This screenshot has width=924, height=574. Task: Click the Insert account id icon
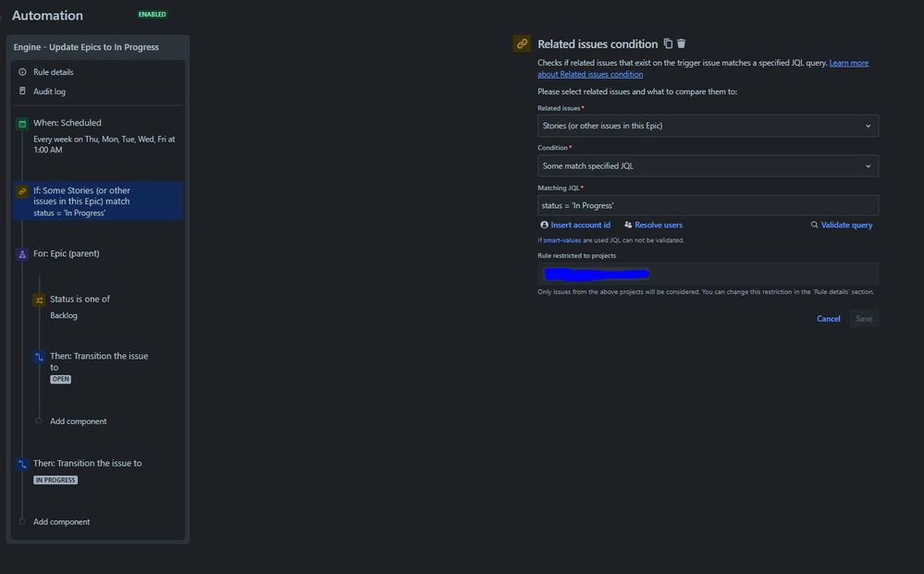point(544,224)
